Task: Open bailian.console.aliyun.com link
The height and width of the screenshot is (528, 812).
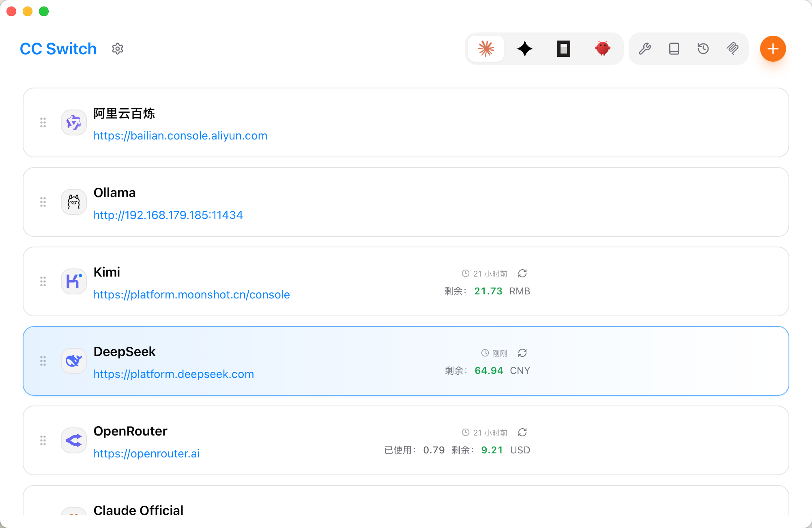Action: click(x=180, y=135)
